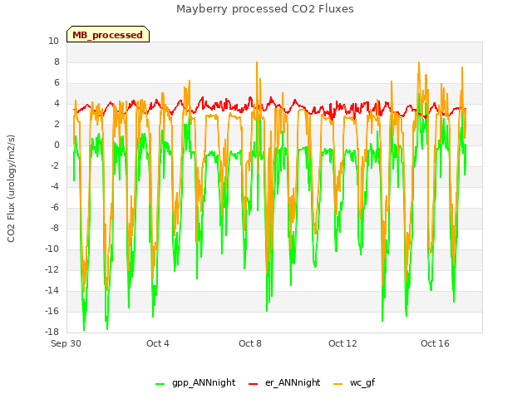Click the CO2 Flux y-axis title
This screenshot has width=532, height=399.
click(x=11, y=189)
